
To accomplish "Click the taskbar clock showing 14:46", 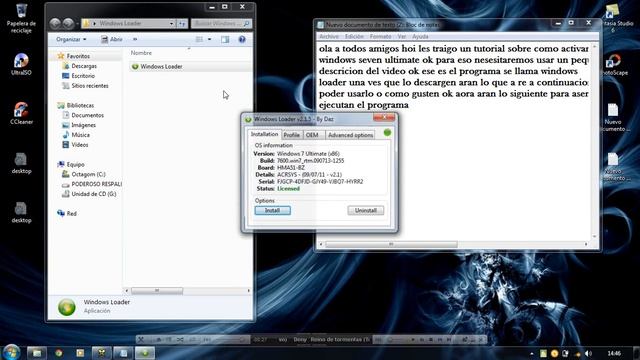I will (614, 353).
